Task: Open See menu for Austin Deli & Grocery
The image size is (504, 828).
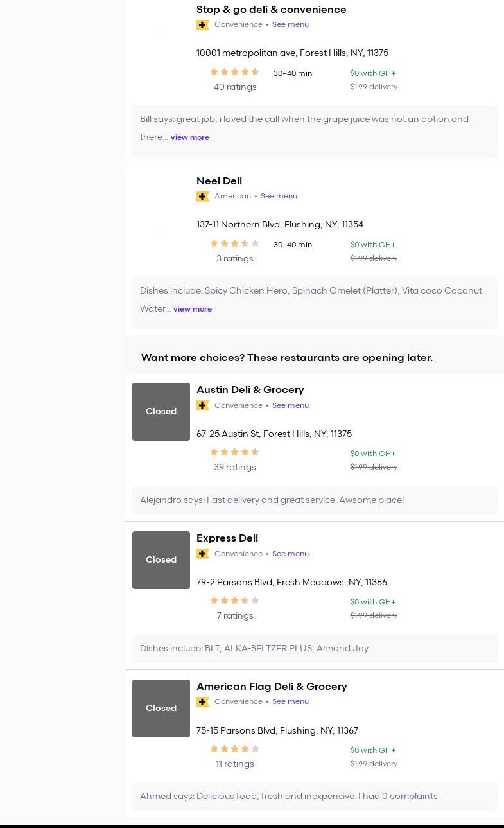Action: [290, 405]
